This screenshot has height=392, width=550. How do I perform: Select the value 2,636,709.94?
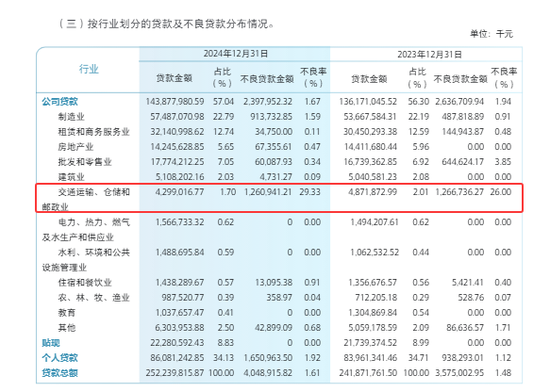460,102
